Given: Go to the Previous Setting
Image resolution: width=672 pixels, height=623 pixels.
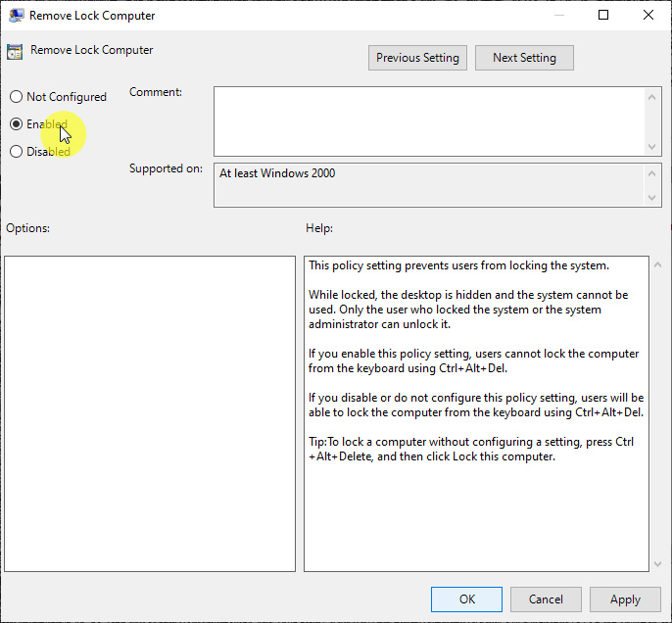Looking at the screenshot, I should point(417,58).
